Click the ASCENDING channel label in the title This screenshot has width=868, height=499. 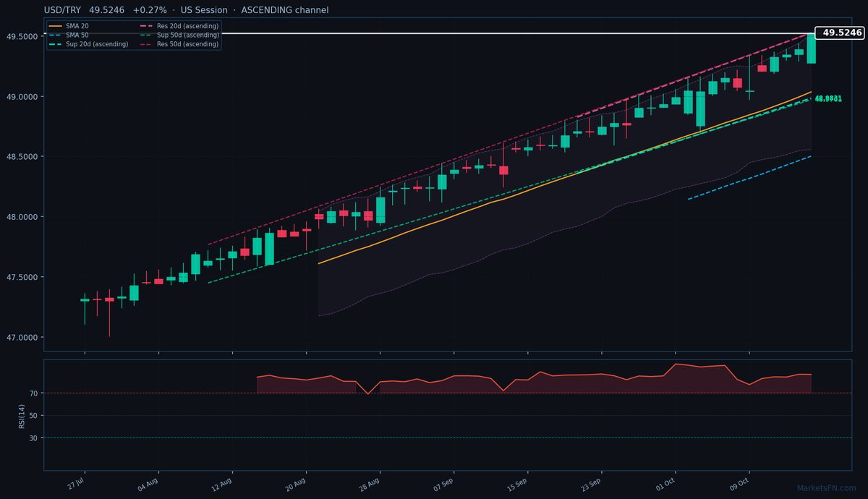tap(284, 10)
